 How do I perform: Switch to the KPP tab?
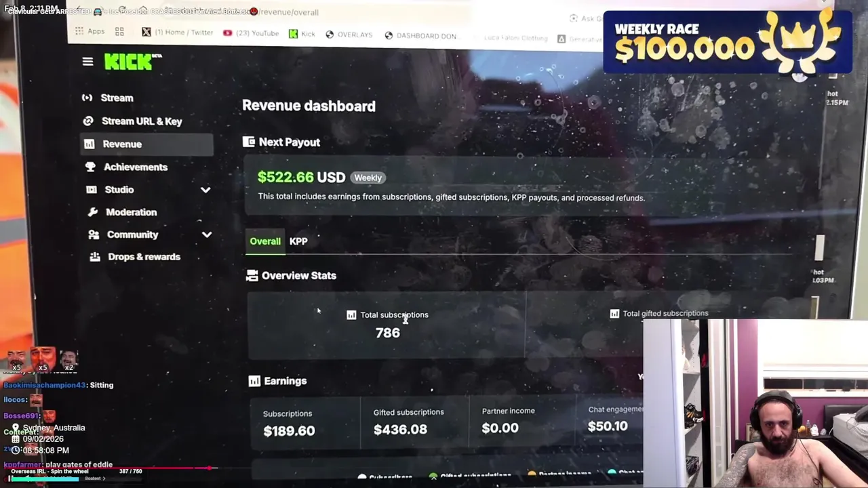[298, 241]
